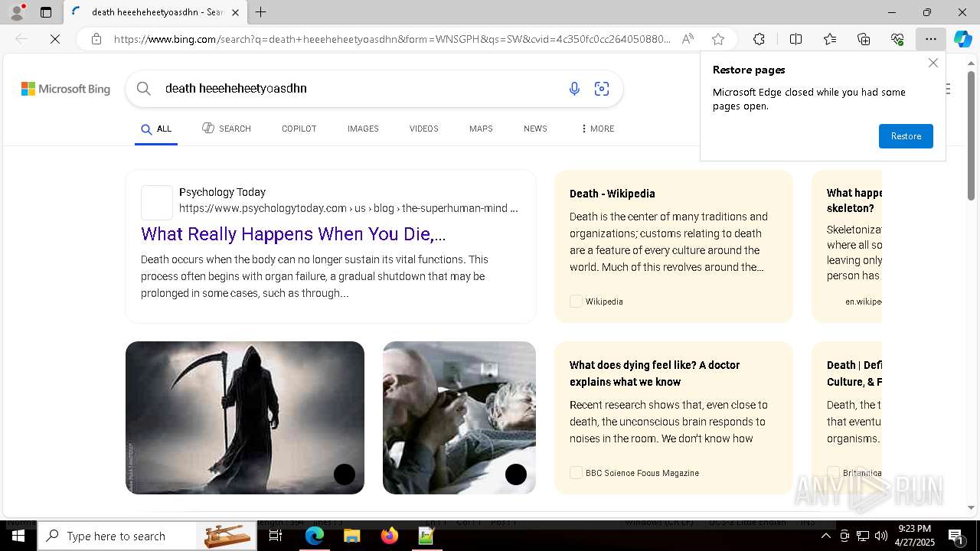Open Microsoft Edge taskbar icon

[x=315, y=536]
